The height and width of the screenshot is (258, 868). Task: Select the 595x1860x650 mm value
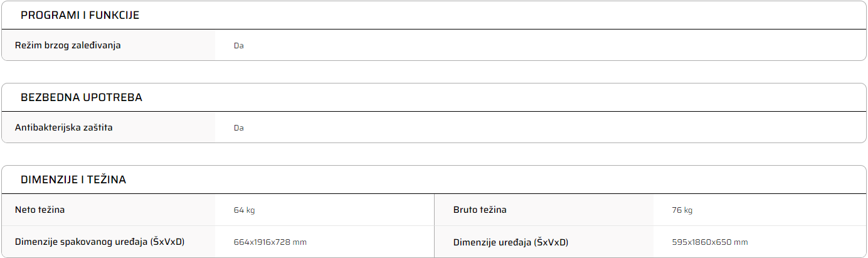click(709, 242)
